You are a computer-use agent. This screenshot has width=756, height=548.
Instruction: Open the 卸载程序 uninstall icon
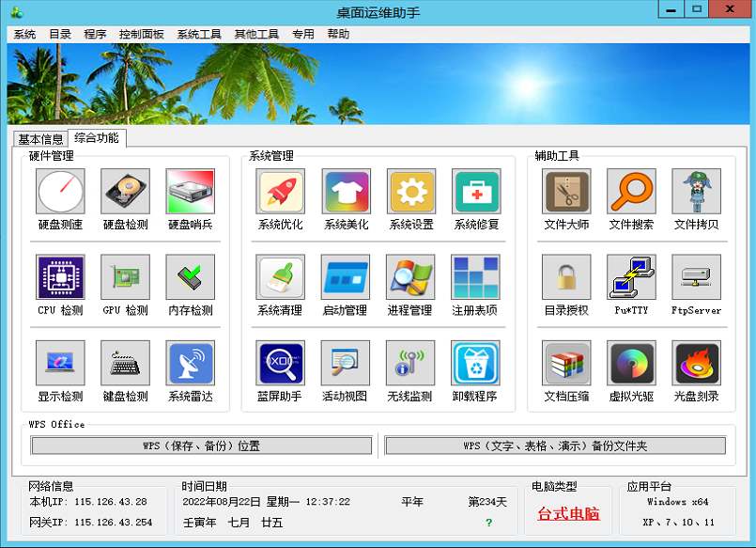pyautogui.click(x=475, y=364)
